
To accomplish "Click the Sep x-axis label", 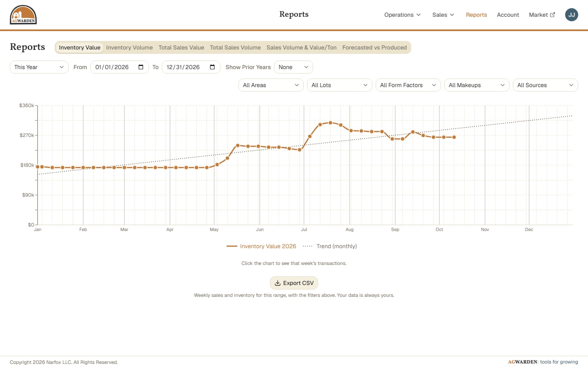I will pyautogui.click(x=395, y=230).
